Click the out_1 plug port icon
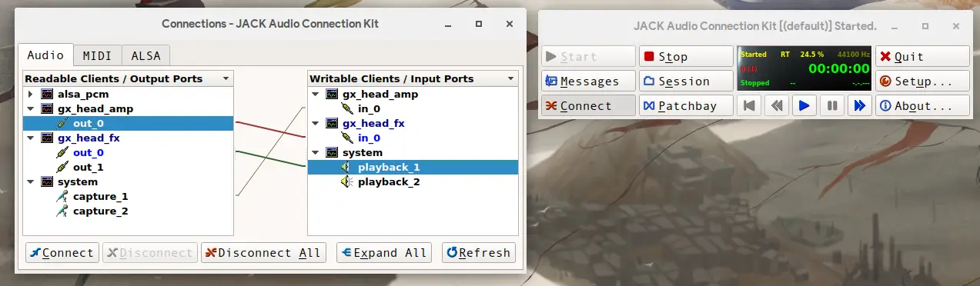 62,167
